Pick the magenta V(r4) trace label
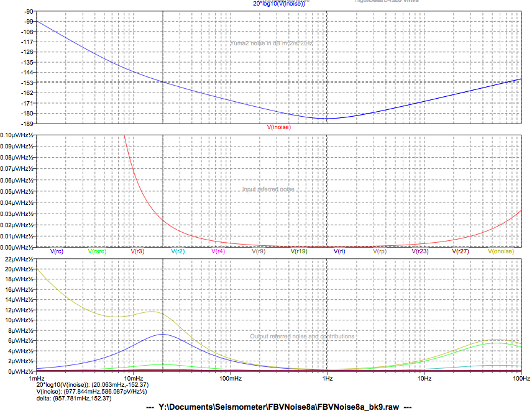The width and height of the screenshot is (532, 411). click(x=218, y=251)
